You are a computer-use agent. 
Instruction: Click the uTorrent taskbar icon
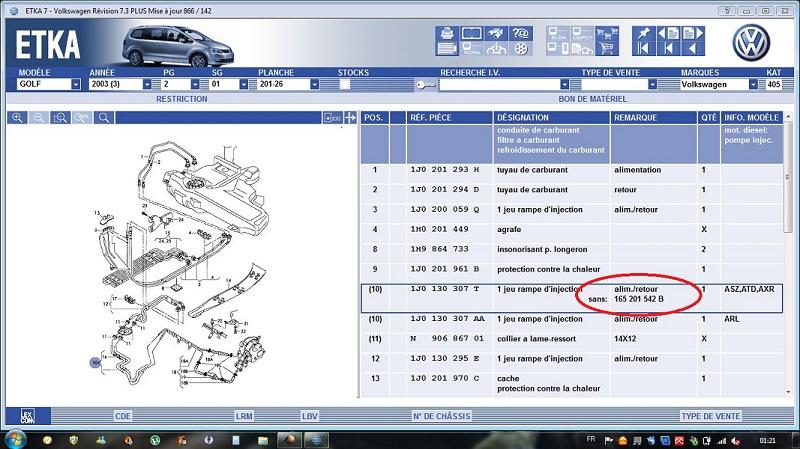click(155, 440)
